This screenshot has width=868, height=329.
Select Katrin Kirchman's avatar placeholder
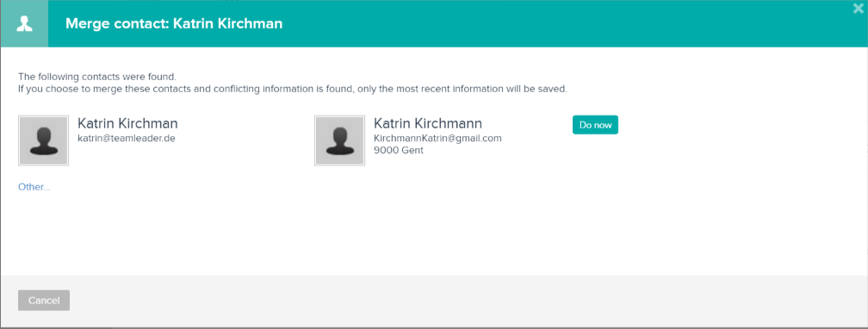coord(44,140)
